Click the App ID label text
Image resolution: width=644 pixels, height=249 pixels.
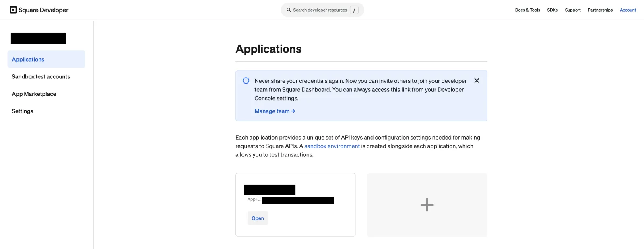(x=254, y=199)
